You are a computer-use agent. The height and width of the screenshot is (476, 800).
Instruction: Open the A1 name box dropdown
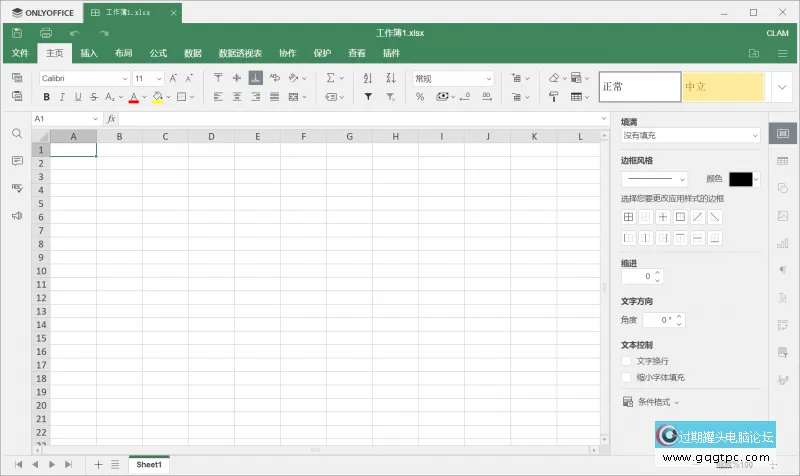point(95,119)
